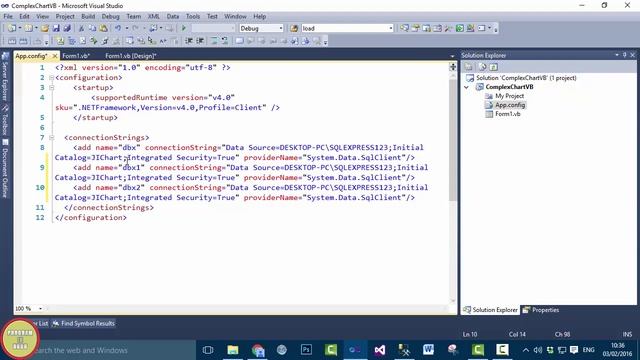The image size is (640, 360).
Task: Open the File menu
Action: [8, 16]
